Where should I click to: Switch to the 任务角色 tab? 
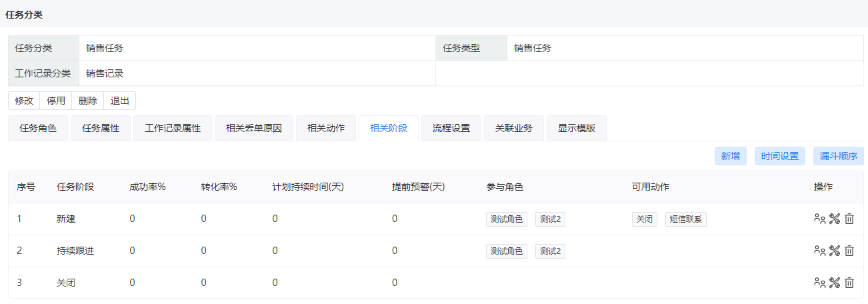point(38,128)
